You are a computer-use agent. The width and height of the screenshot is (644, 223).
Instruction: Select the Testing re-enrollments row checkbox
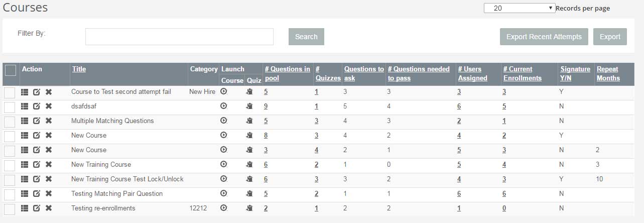(x=10, y=209)
